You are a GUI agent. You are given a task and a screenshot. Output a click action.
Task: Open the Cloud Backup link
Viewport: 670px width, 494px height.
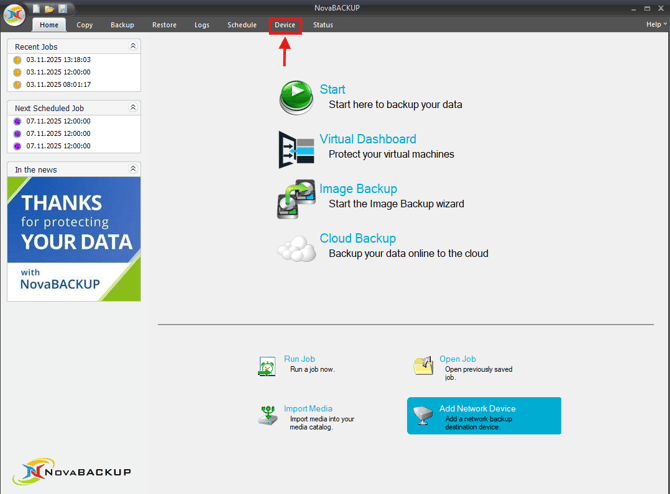coord(357,238)
